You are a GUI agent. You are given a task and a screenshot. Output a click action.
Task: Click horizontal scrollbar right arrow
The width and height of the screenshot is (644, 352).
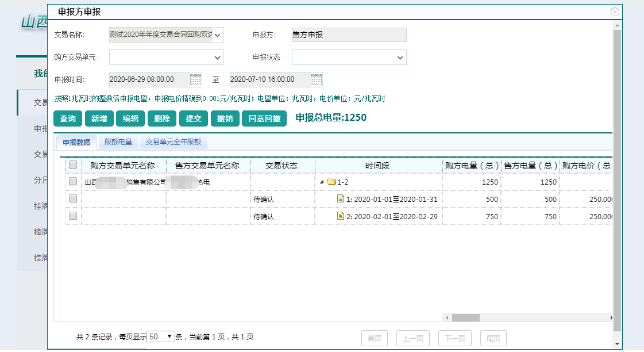pyautogui.click(x=611, y=317)
